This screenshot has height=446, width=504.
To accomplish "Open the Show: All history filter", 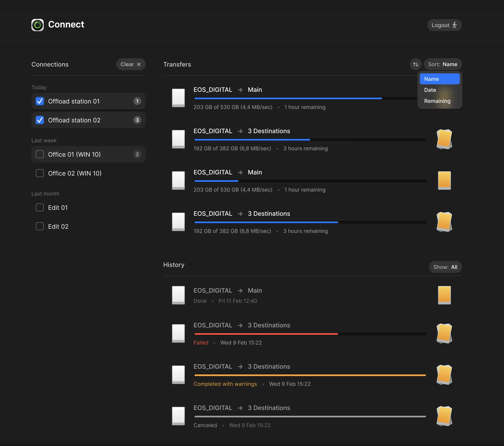I will tap(445, 267).
